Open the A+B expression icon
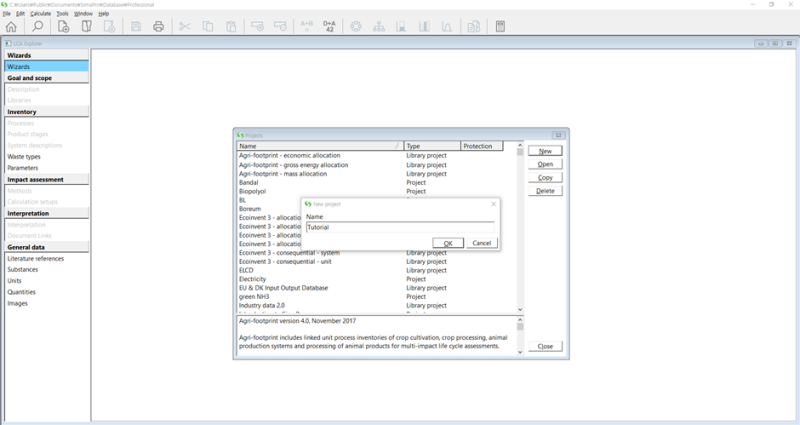Image resolution: width=800 pixels, height=425 pixels. (x=307, y=27)
